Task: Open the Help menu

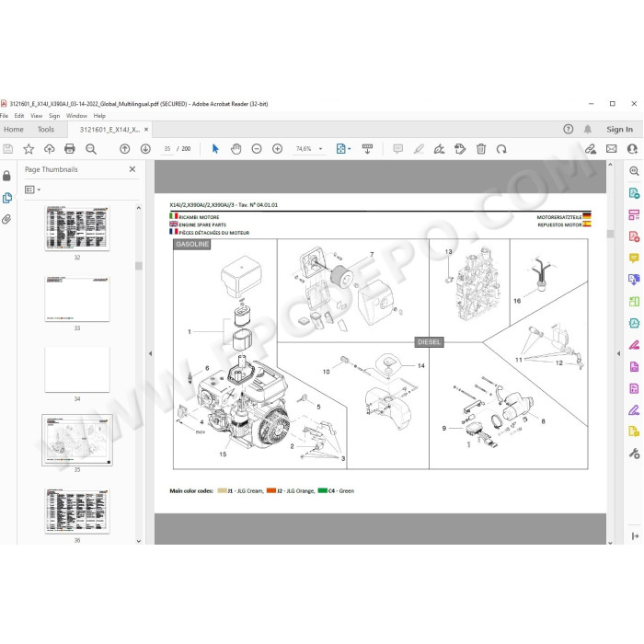Action: (x=99, y=116)
